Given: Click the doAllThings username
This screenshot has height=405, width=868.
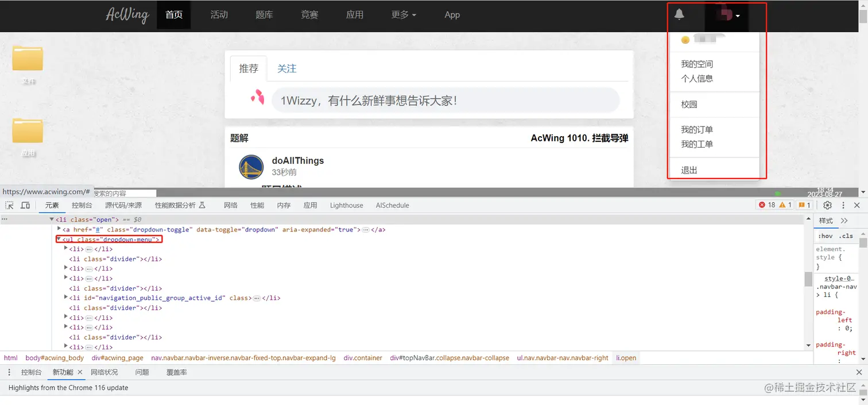Looking at the screenshot, I should tap(298, 161).
